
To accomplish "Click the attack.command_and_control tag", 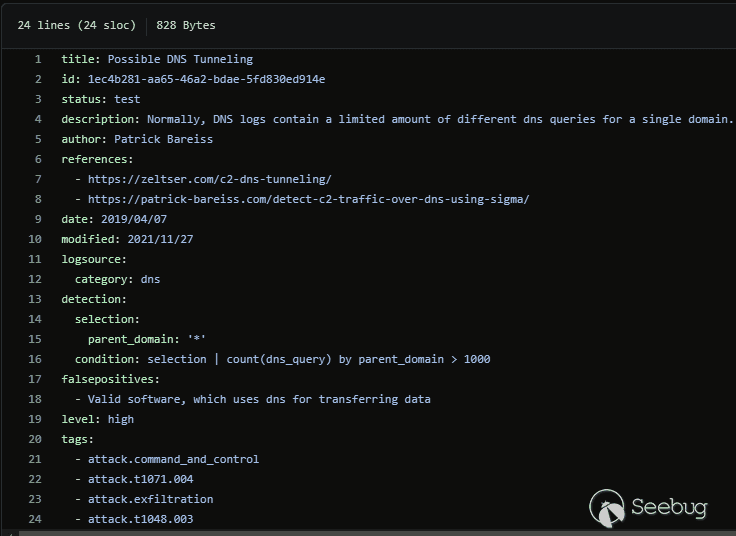I will [173, 459].
